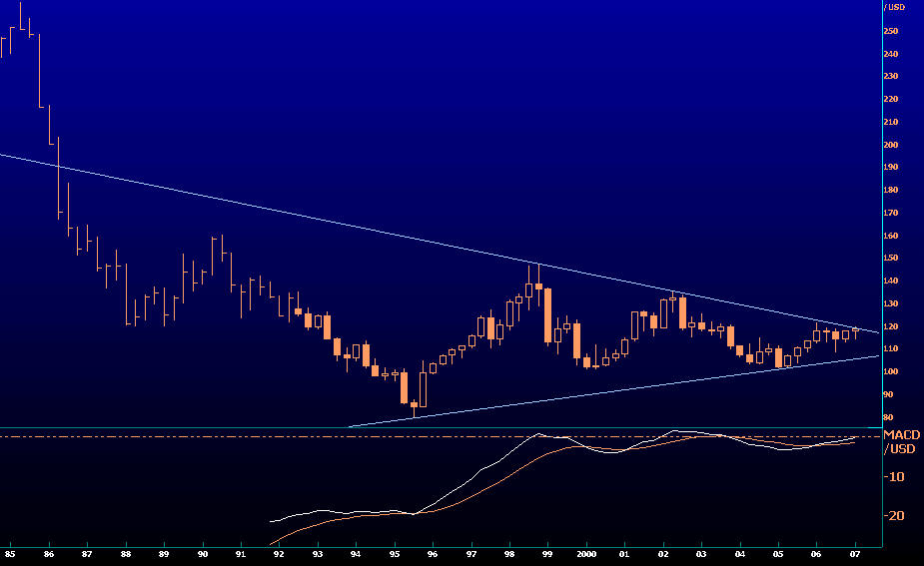Select year 01 on the time axis
The height and width of the screenshot is (566, 924).
click(x=624, y=554)
